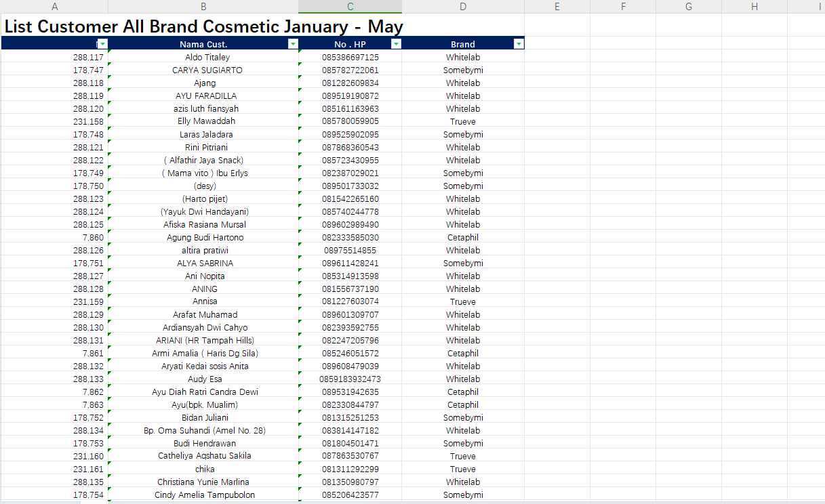This screenshot has width=825, height=504.
Task: Select cell Christiana Yunie Marlina
Action: pyautogui.click(x=203, y=482)
